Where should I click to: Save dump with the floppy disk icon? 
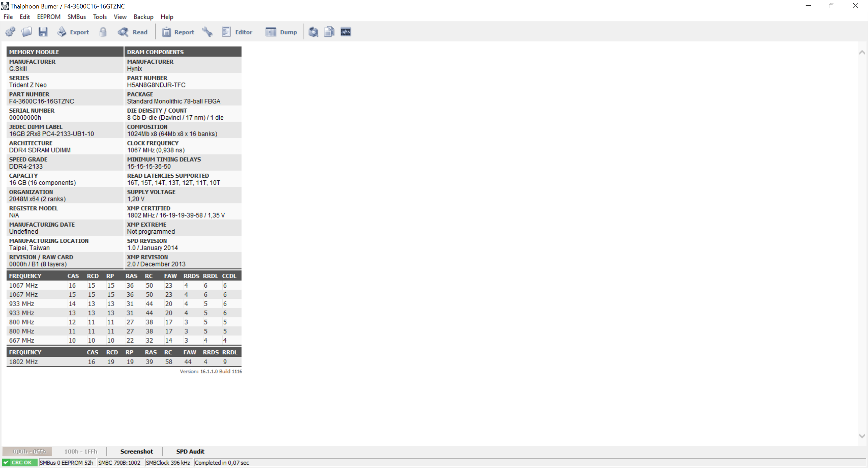pos(43,32)
